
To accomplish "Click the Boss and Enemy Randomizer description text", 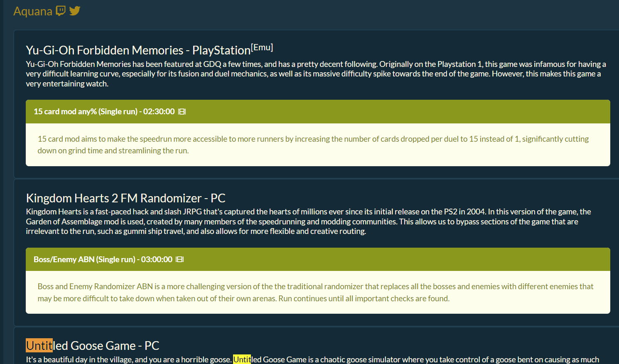I will point(315,293).
